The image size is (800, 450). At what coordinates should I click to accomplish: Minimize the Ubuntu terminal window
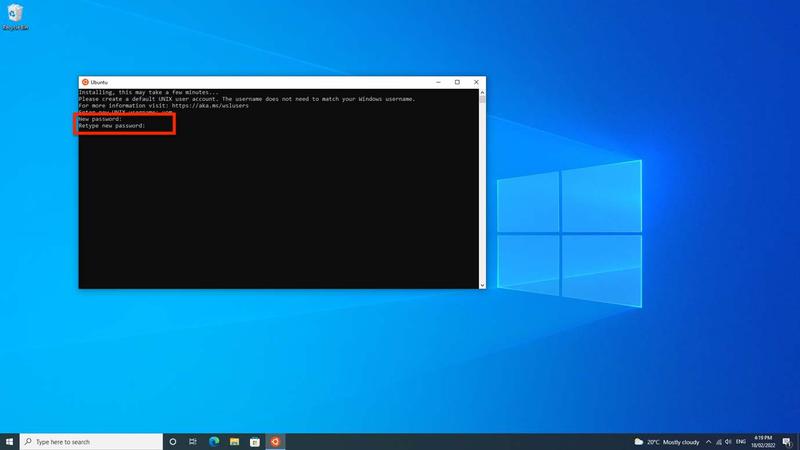[x=438, y=82]
